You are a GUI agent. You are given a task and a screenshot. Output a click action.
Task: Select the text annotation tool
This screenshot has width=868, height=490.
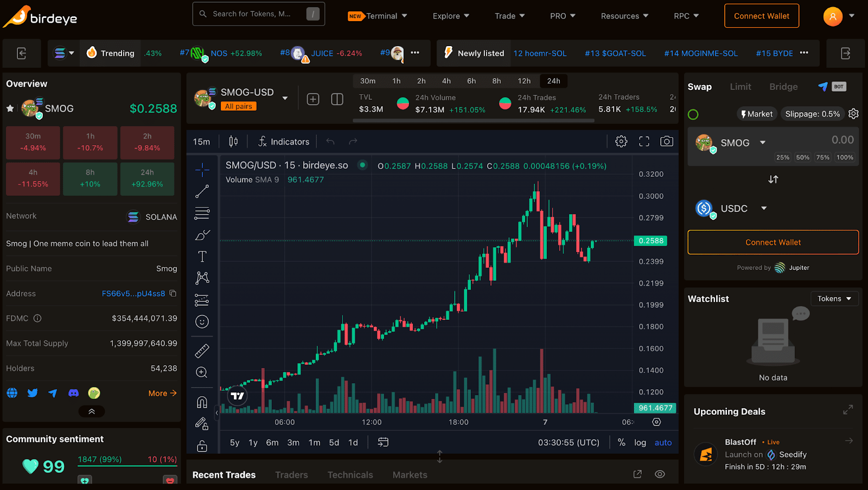pos(202,256)
